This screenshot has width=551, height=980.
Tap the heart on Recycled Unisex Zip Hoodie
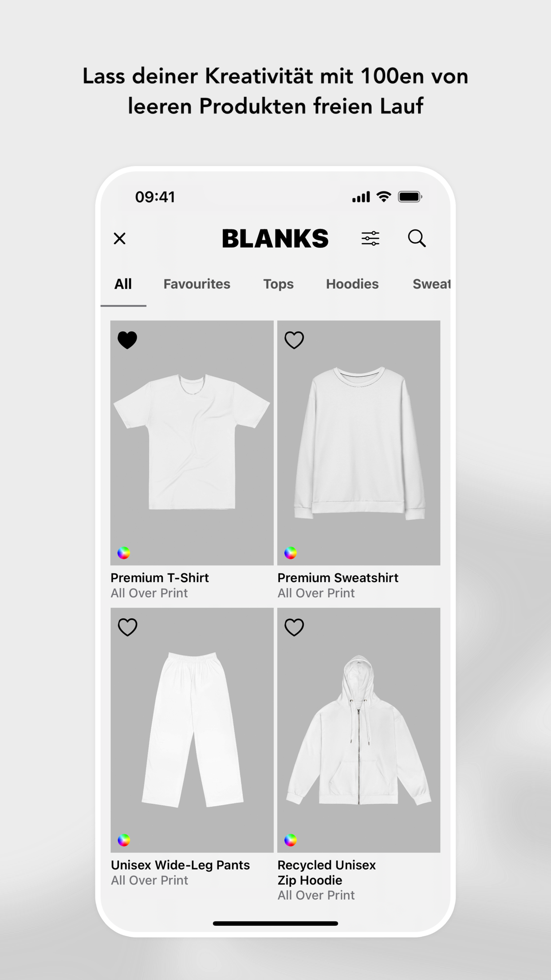click(x=294, y=627)
